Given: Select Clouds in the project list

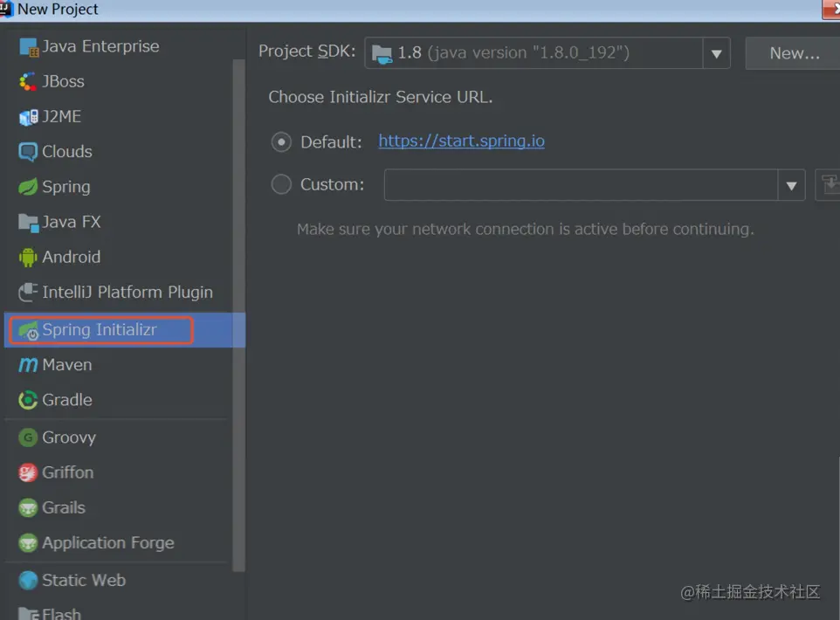Looking at the screenshot, I should 67,152.
